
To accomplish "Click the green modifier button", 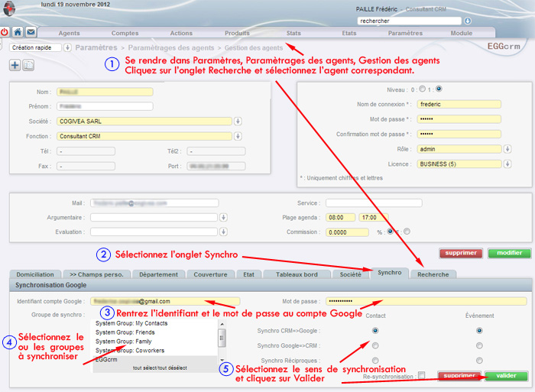I will coord(510,253).
